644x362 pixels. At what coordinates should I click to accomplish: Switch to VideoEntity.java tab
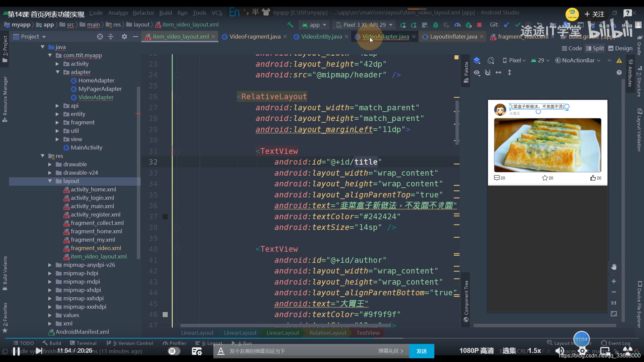pos(321,37)
